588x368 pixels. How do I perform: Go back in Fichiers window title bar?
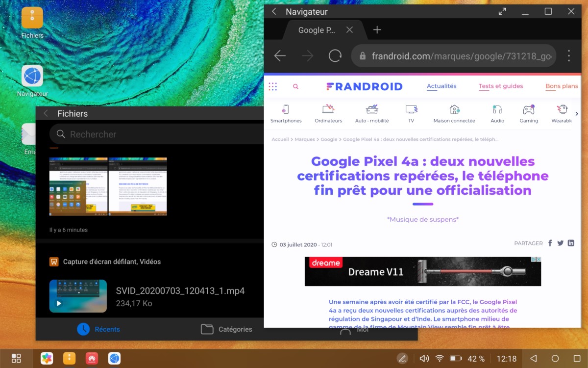(x=46, y=113)
